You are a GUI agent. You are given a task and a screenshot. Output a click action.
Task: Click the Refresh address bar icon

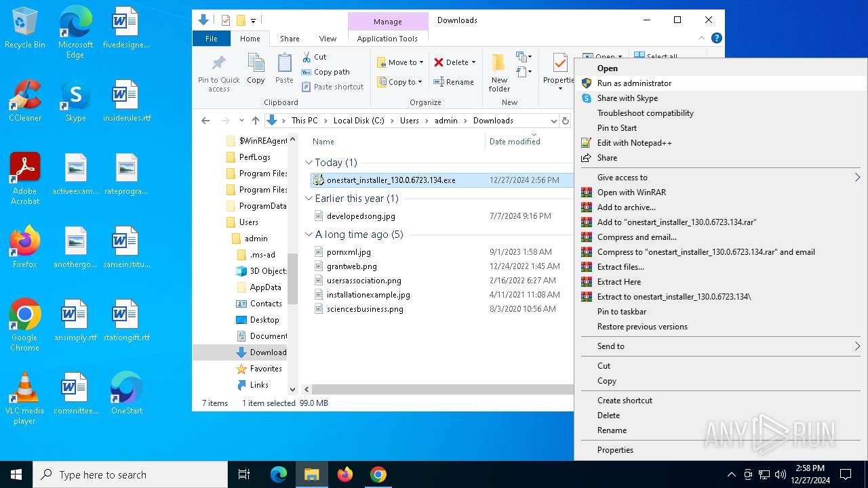point(566,121)
